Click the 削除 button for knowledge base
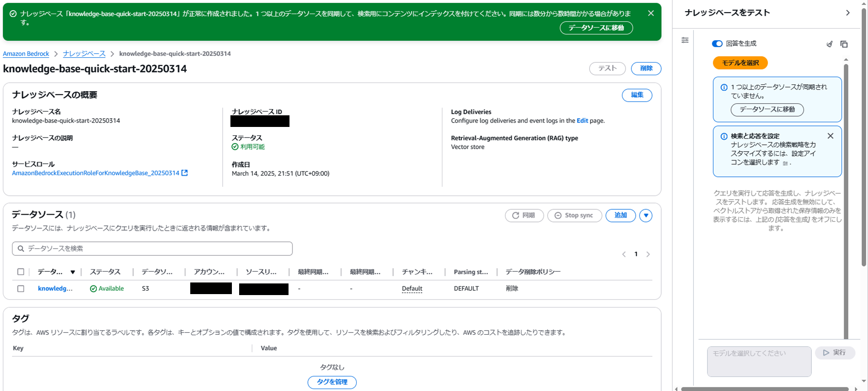The height and width of the screenshot is (391, 868). [x=646, y=68]
